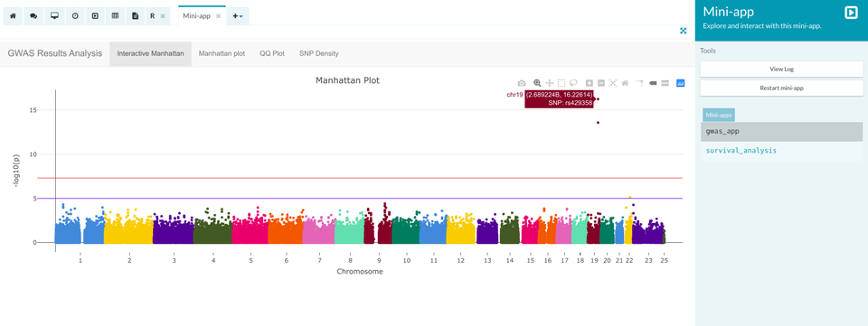The height and width of the screenshot is (326, 868).
Task: Toggle spike lines in the plot
Action: 640,83
